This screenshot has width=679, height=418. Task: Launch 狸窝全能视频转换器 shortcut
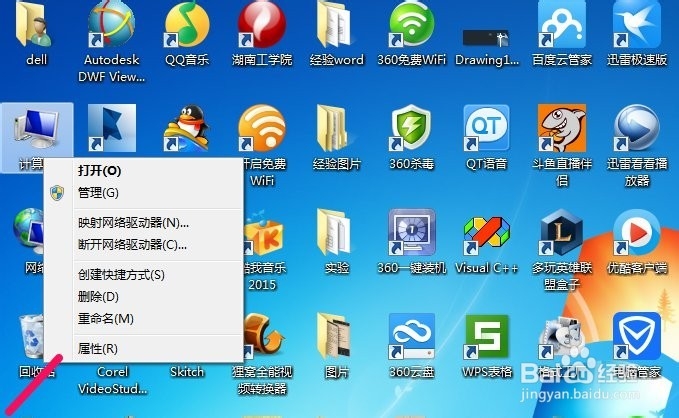click(263, 337)
